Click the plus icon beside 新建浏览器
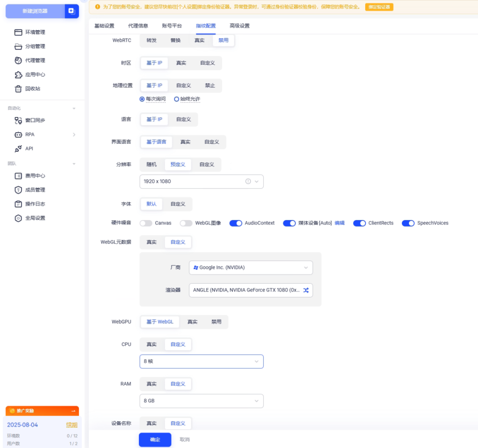 pos(71,11)
